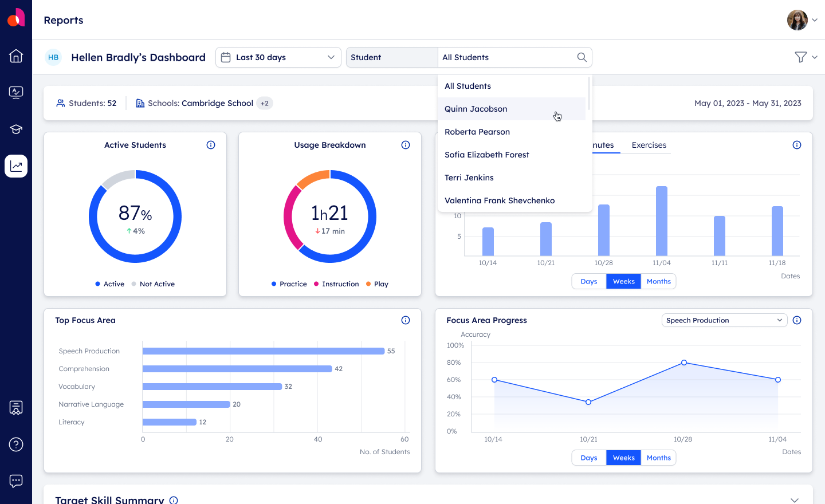Open the Last 30 days dropdown

278,57
